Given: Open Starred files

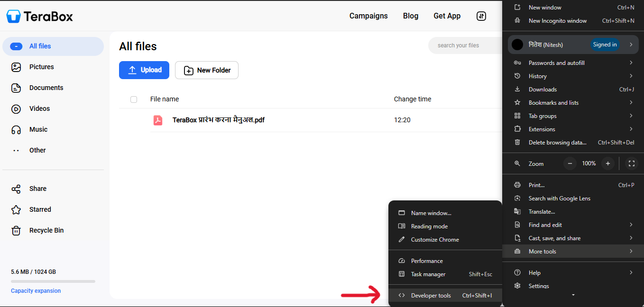Looking at the screenshot, I should [x=40, y=209].
